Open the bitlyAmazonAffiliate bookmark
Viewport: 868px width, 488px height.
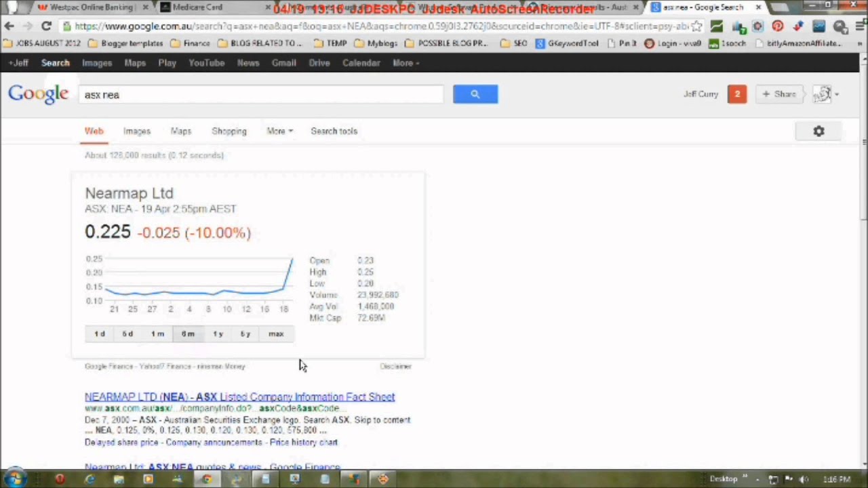pyautogui.click(x=798, y=43)
